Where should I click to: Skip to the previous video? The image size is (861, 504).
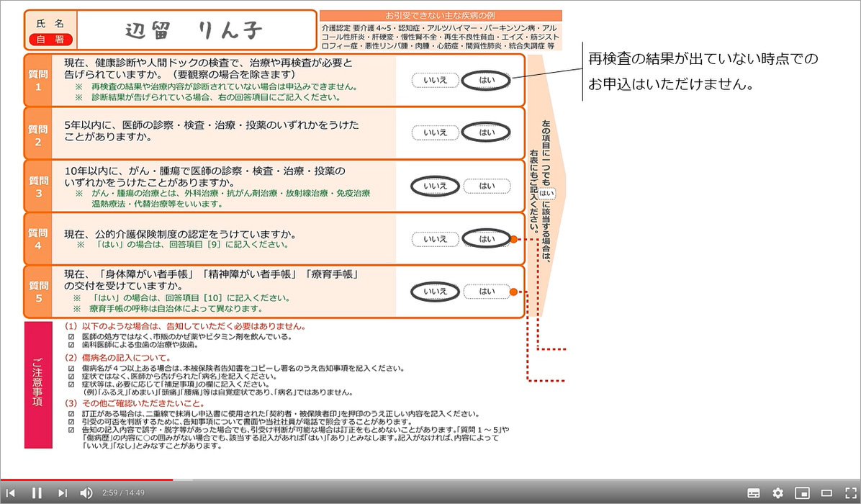[11, 493]
